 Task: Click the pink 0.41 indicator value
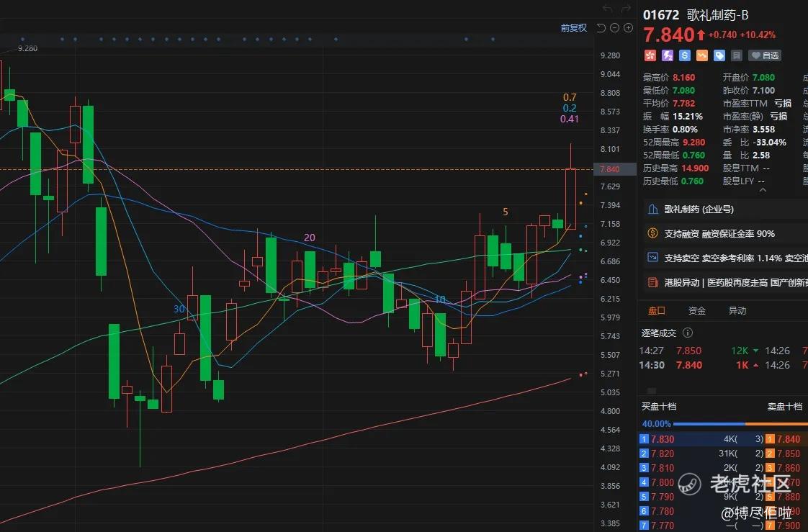click(x=570, y=119)
